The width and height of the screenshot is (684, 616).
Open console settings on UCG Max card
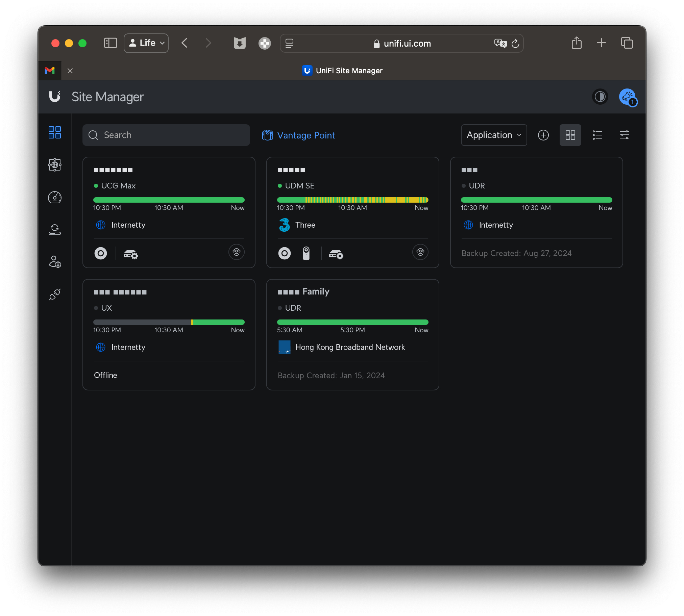[x=131, y=254]
